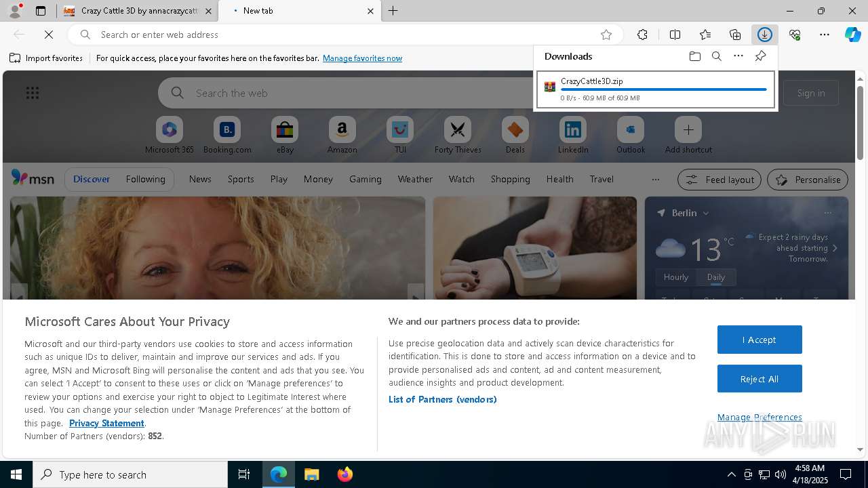This screenshot has width=868, height=488.
Task: Open LinkedIn shortcut
Action: (573, 136)
